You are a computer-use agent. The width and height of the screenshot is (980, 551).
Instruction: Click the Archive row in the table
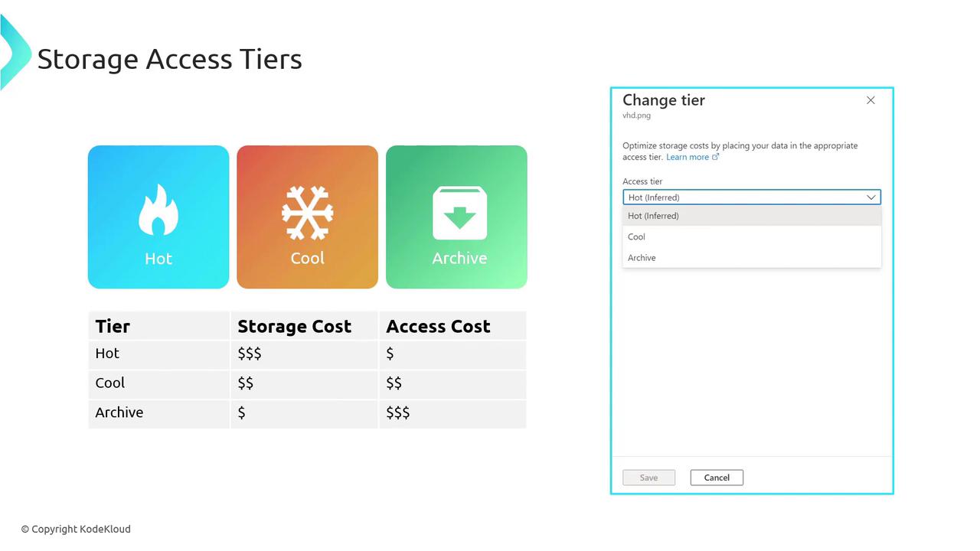[x=119, y=412]
